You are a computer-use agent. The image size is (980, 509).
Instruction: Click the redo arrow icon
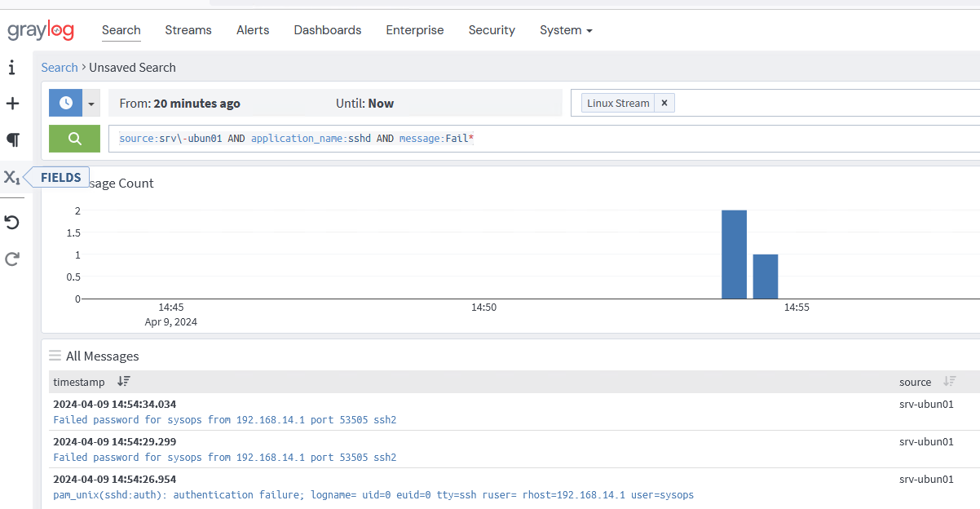click(x=12, y=259)
